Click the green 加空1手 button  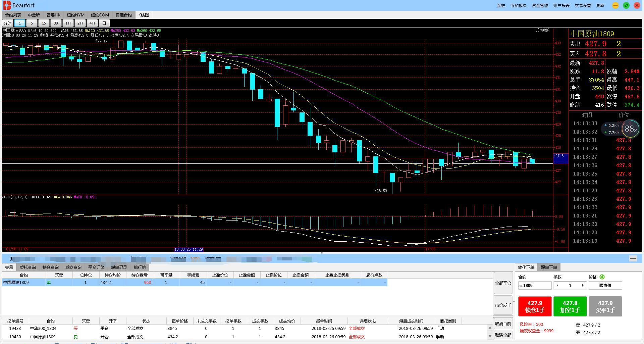coord(570,306)
